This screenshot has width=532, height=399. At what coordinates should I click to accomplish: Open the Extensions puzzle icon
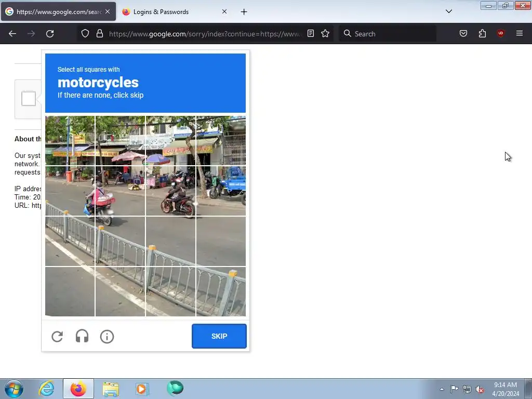(482, 33)
